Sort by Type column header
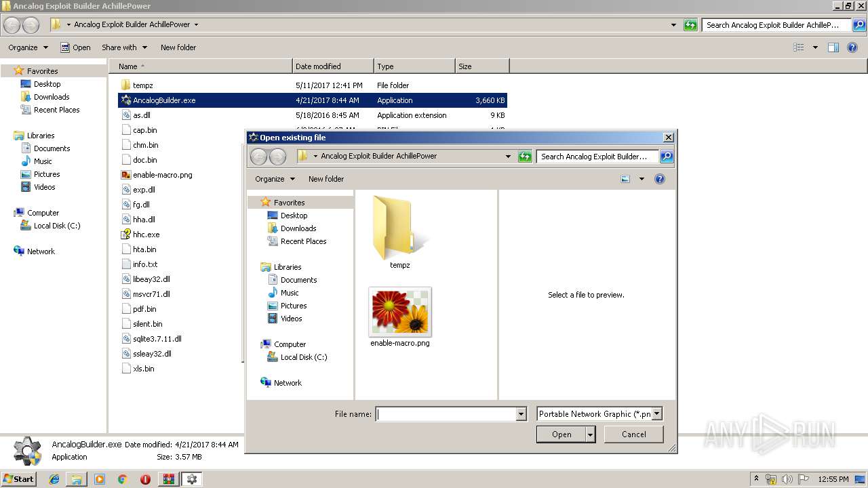Viewport: 868px width, 488px height. pos(414,66)
